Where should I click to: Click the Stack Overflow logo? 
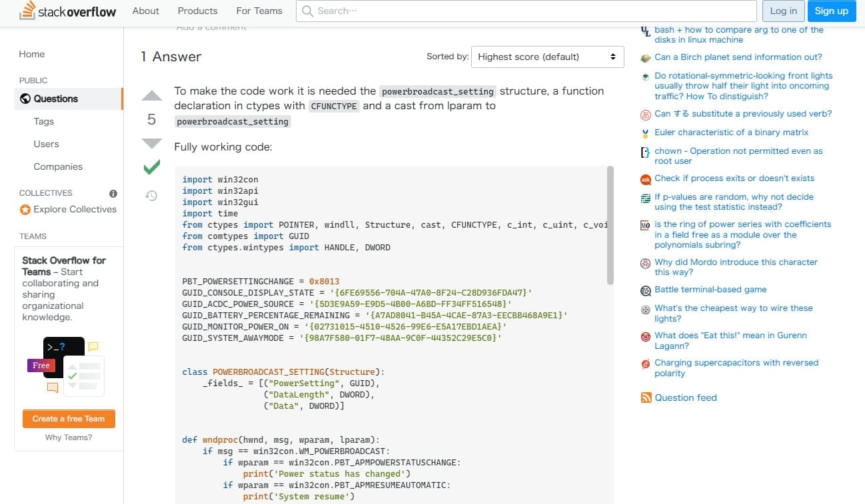(67, 11)
